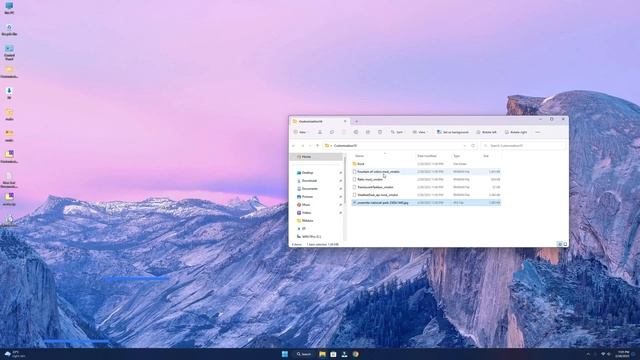This screenshot has width=640, height=360.
Task: Select the Recycle Bin desktop icon
Action: (x=9, y=29)
